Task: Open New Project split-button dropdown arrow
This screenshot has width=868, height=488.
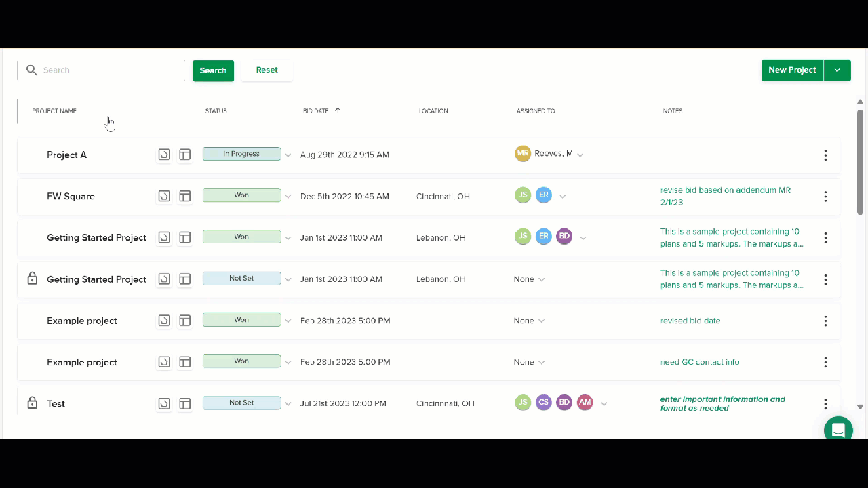Action: point(837,70)
